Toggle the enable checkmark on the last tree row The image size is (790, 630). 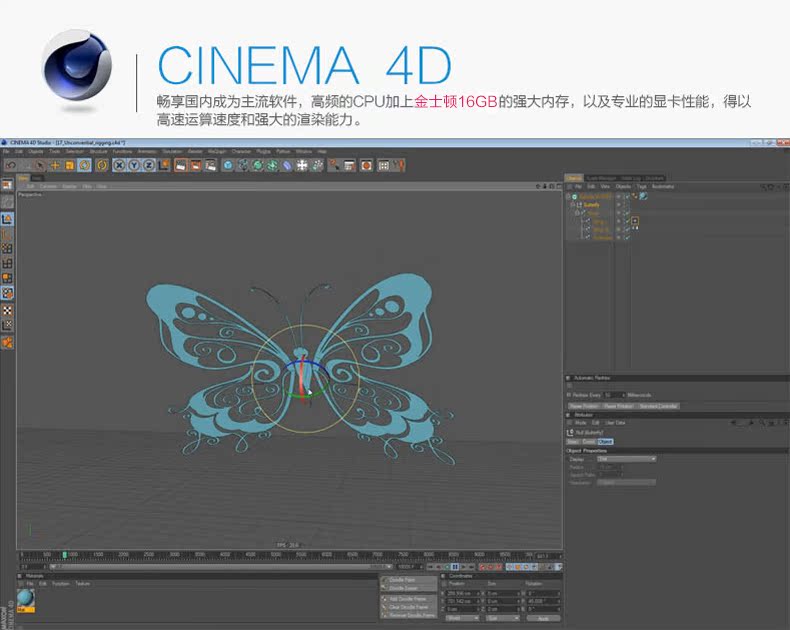click(x=627, y=237)
